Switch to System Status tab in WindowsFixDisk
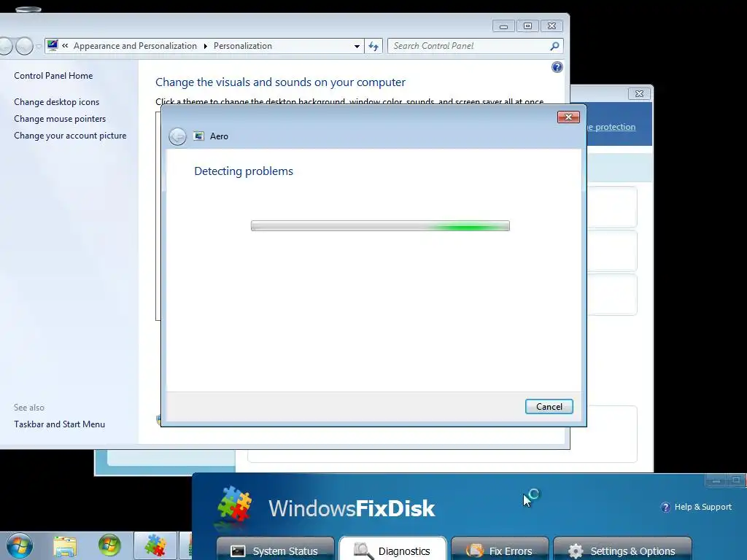 tap(276, 550)
